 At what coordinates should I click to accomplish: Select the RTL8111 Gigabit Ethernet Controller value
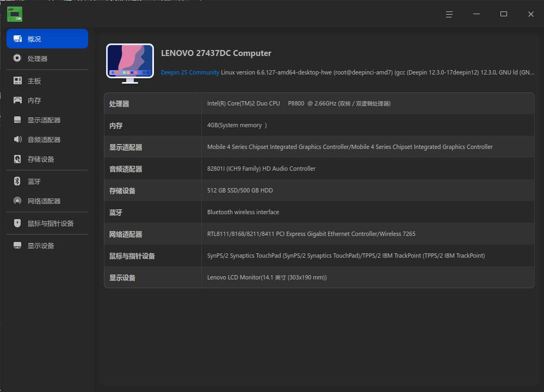point(311,234)
